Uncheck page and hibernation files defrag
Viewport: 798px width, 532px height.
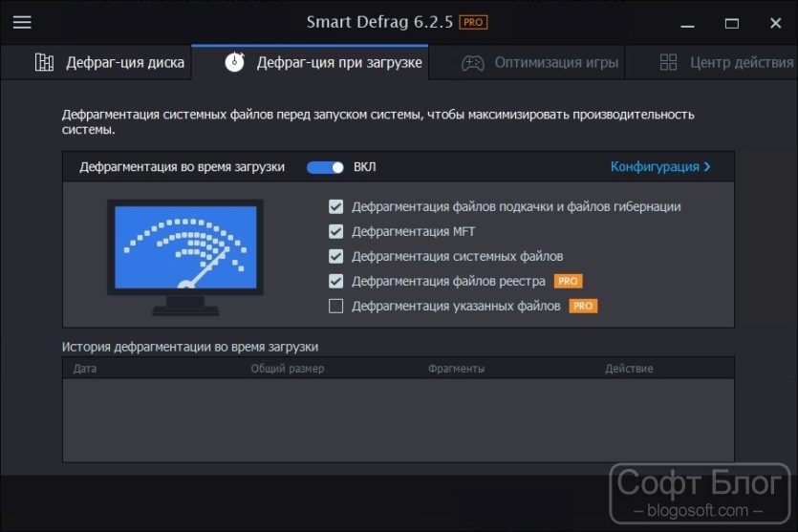335,206
